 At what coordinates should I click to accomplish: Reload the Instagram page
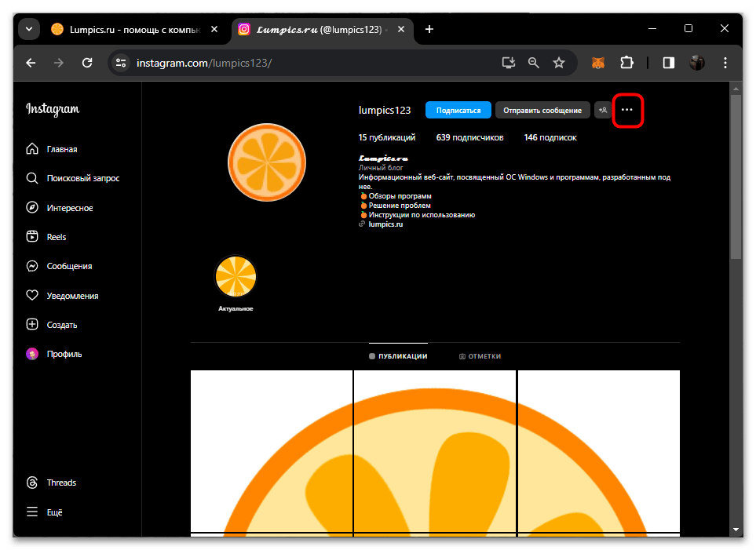(x=87, y=63)
